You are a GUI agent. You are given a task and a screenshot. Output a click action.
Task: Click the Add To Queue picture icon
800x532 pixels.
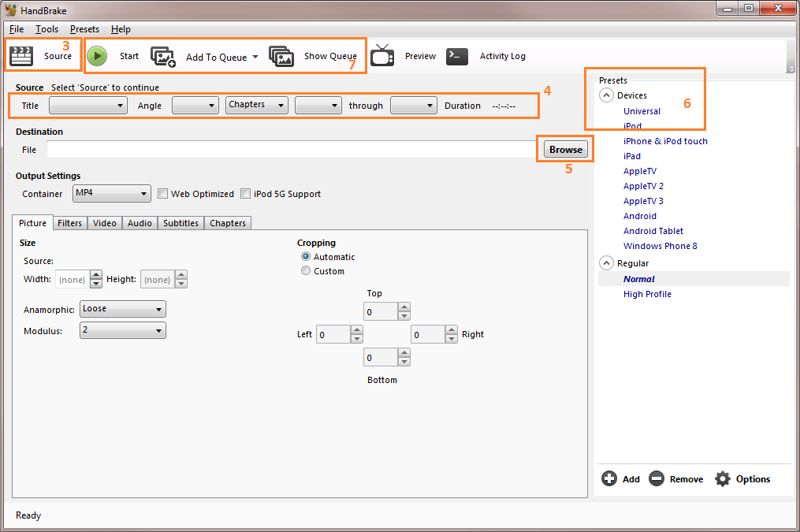(162, 57)
